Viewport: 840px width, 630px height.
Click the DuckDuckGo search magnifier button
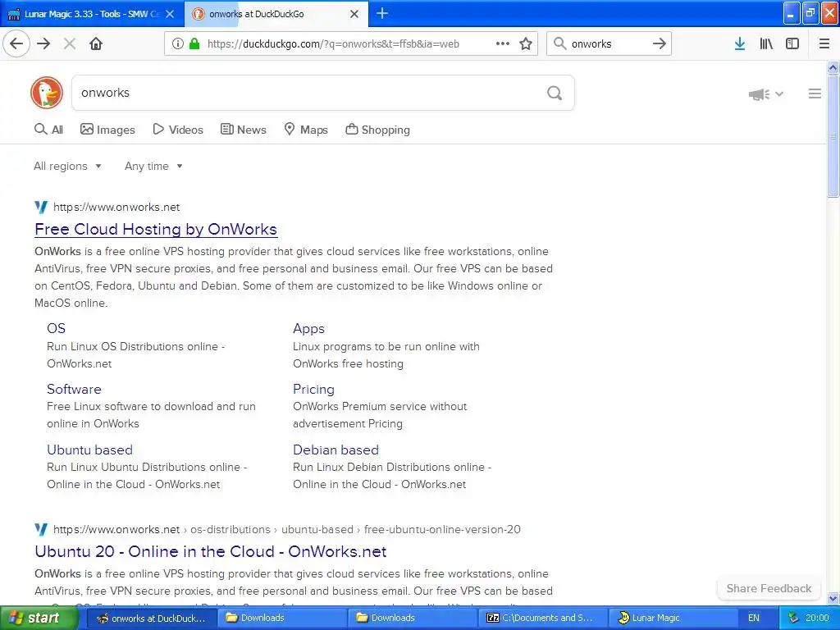(555, 93)
